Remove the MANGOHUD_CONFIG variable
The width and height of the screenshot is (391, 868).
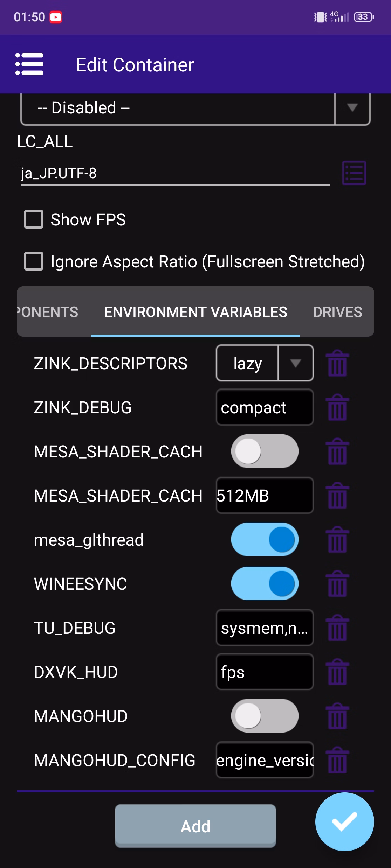337,760
